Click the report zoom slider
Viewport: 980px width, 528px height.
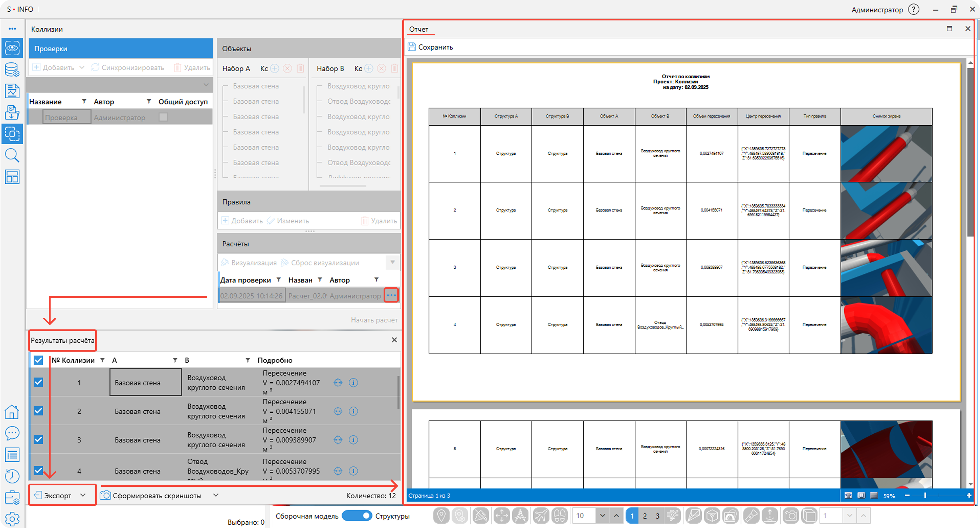point(925,495)
